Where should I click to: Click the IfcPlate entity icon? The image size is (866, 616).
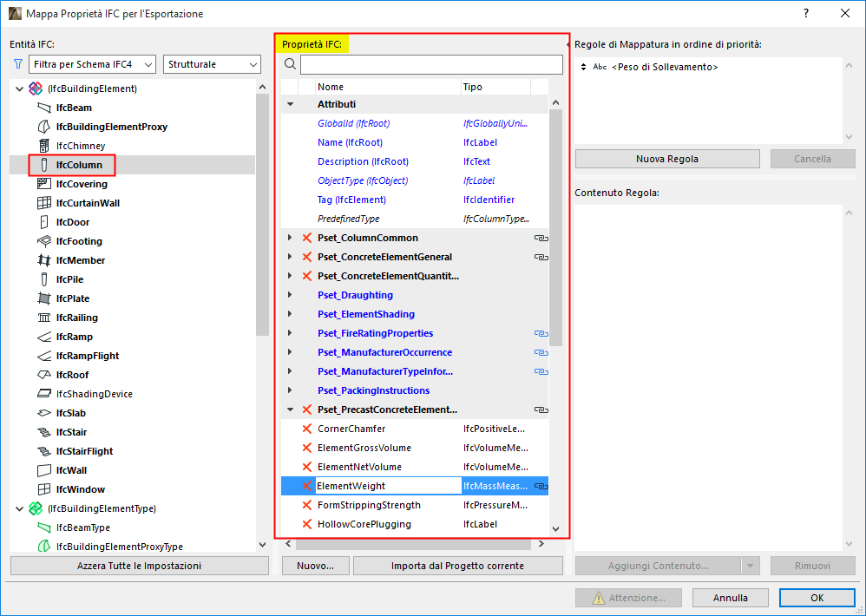click(44, 298)
